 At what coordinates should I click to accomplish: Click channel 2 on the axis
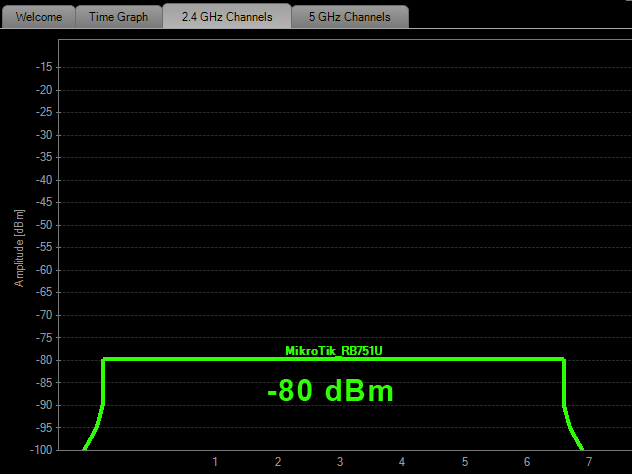[278, 462]
